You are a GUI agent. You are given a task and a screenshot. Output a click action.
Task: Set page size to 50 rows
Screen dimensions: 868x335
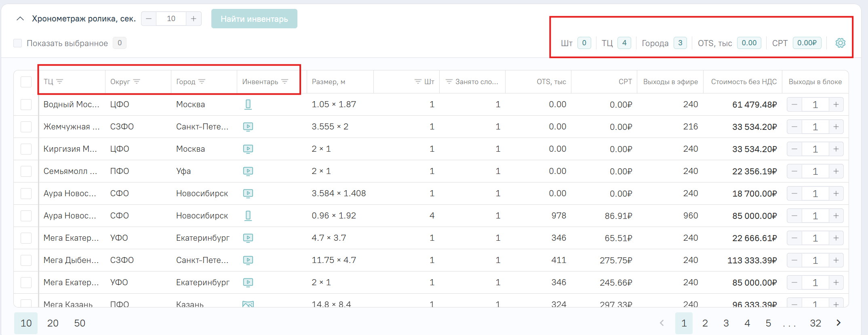(x=80, y=323)
